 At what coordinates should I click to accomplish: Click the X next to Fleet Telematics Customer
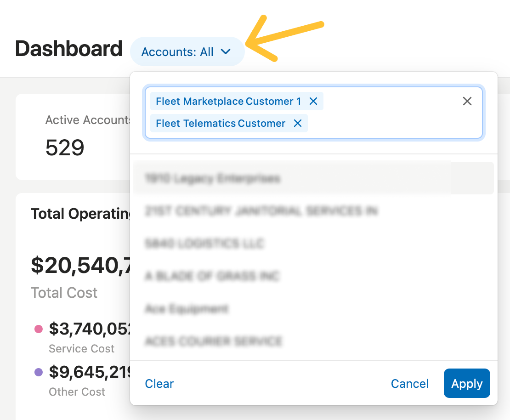298,123
